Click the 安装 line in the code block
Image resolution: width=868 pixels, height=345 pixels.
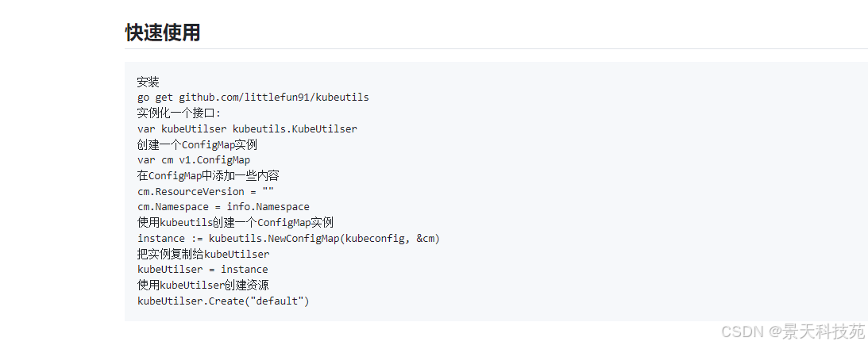point(148,82)
